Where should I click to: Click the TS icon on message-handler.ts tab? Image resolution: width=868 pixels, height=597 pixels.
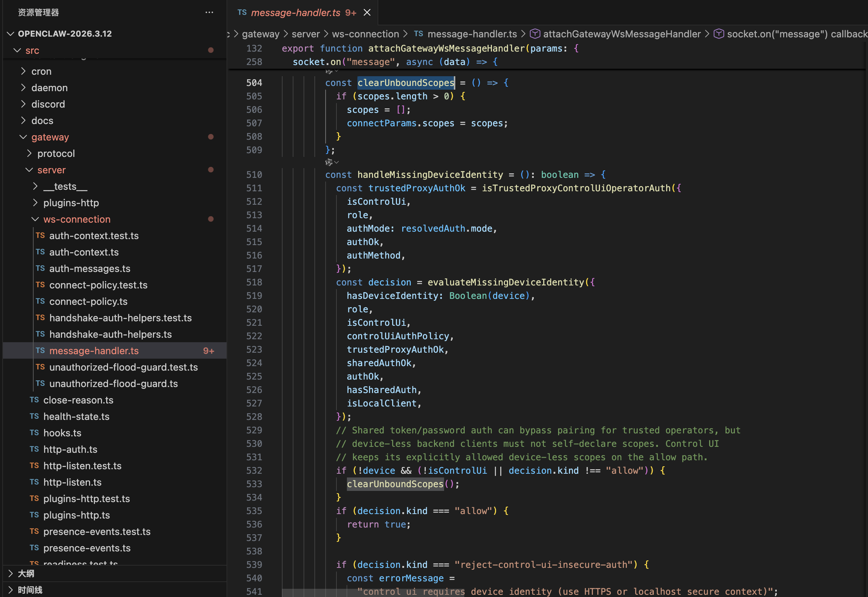point(242,12)
